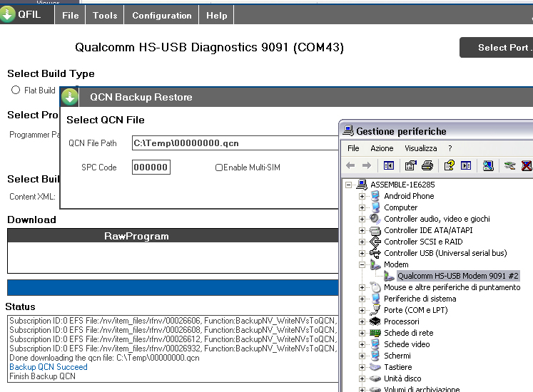
Task: Toggle console tree view icon in Gestione periferiche
Action: pyautogui.click(x=389, y=165)
